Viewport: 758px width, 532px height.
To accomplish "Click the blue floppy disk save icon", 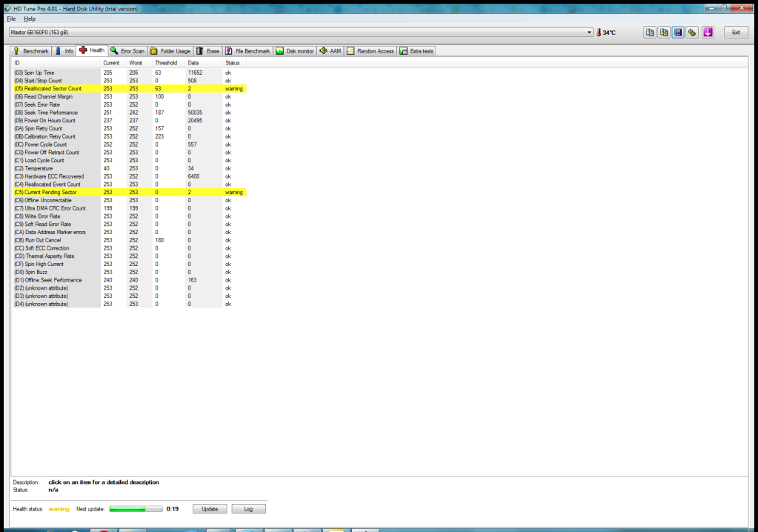I will click(678, 33).
